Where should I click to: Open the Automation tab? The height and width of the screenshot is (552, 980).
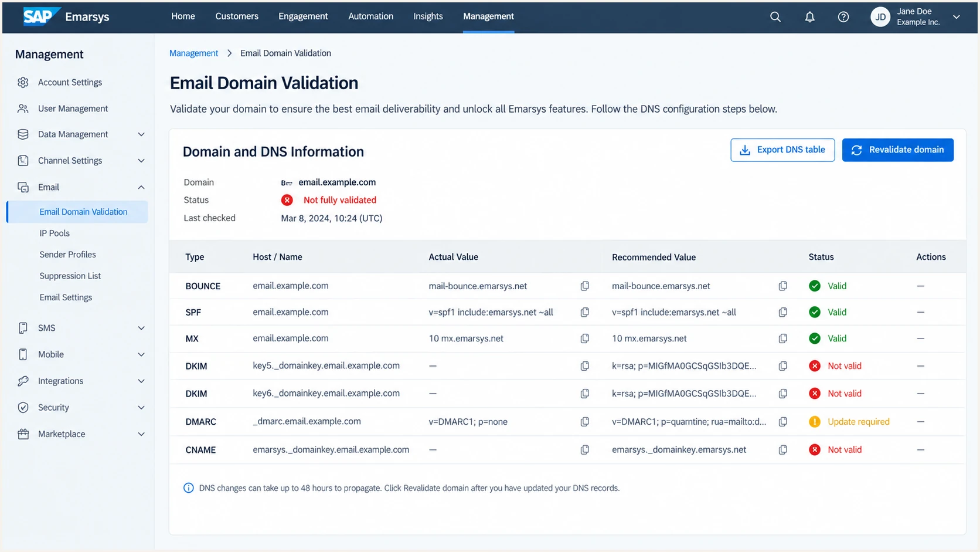tap(371, 16)
